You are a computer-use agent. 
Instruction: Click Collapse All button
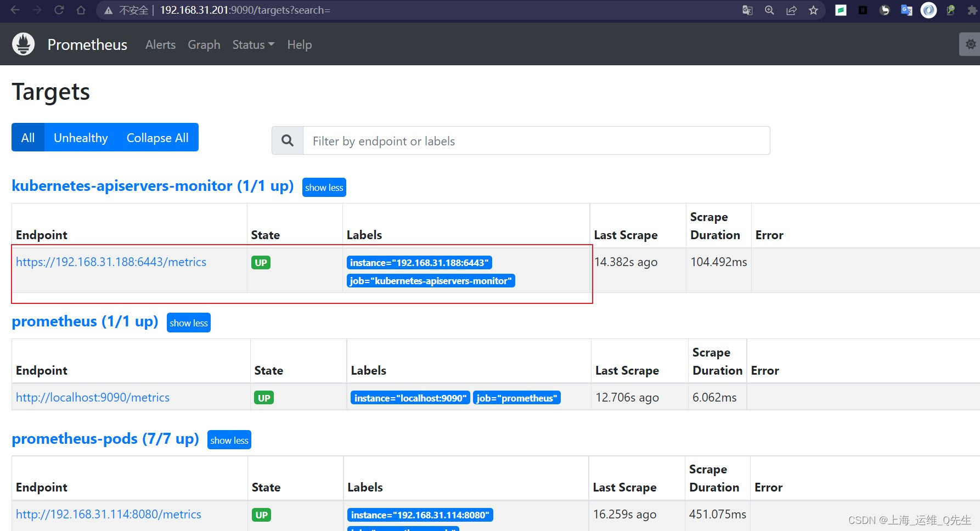[157, 138]
